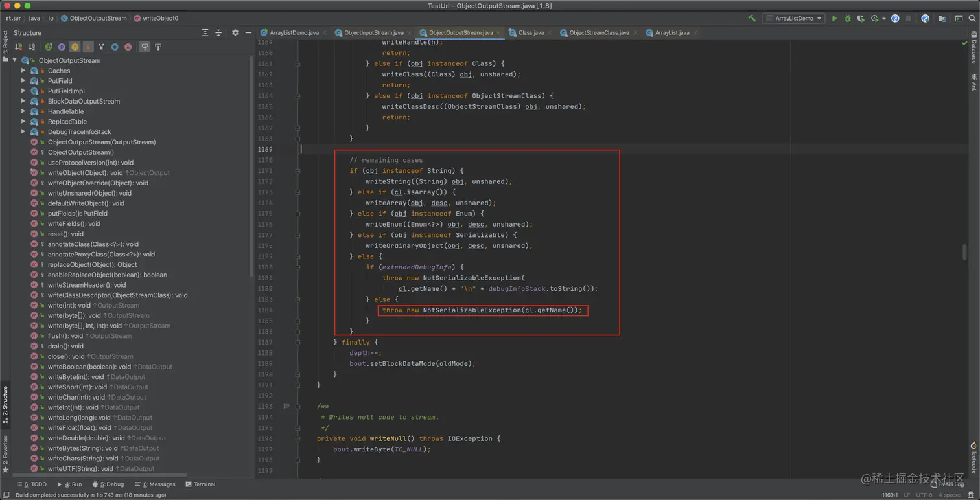Open Structure panel gear settings

[x=235, y=33]
